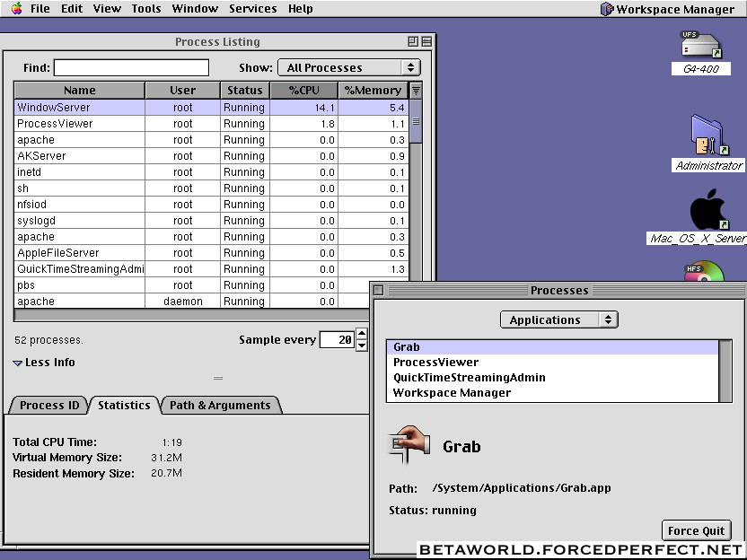Image resolution: width=747 pixels, height=560 pixels.
Task: Click the Administrator folder label
Action: point(708,165)
